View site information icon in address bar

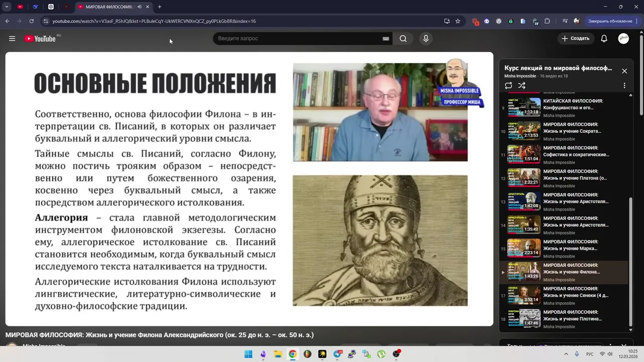[46, 21]
